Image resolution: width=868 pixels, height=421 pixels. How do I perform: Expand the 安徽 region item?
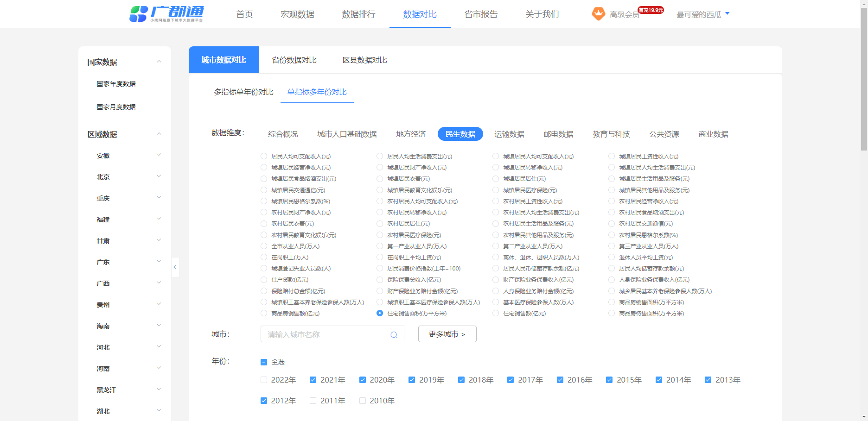[x=159, y=155]
